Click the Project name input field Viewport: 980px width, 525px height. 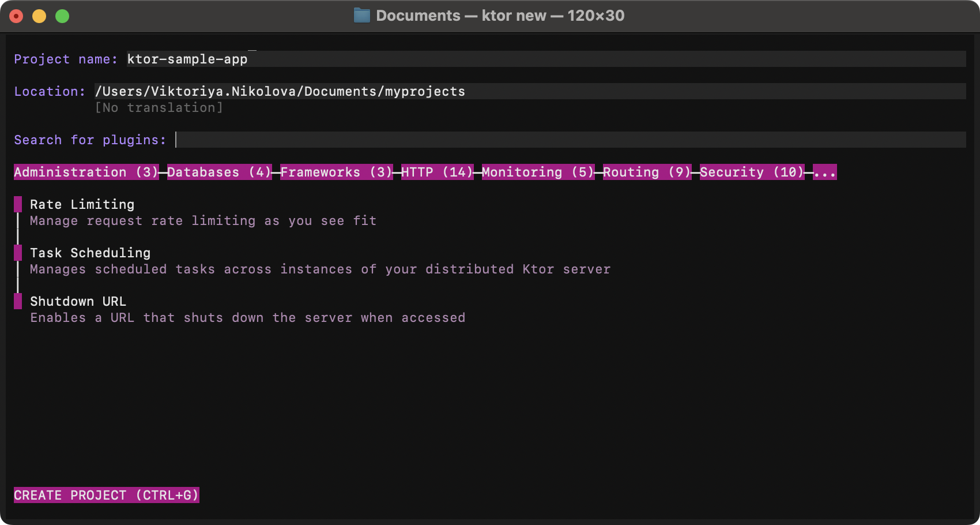coord(545,59)
